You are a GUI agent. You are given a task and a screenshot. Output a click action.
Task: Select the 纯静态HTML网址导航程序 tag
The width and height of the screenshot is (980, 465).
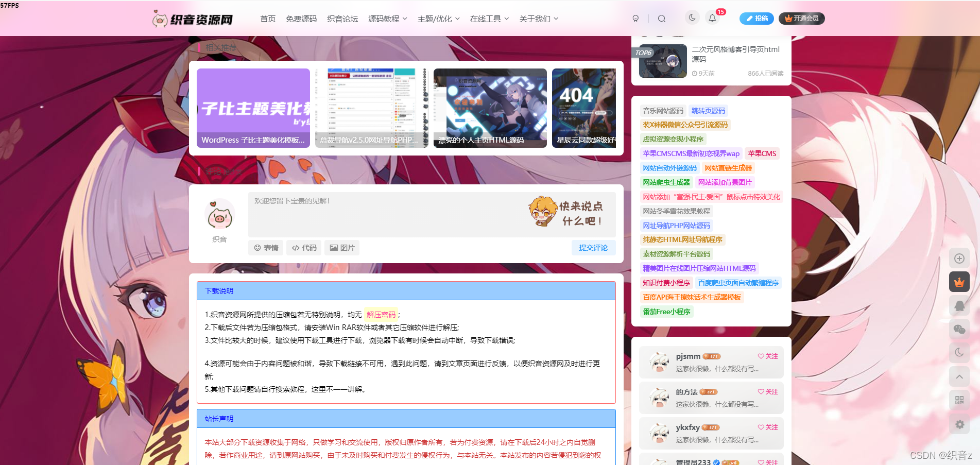coord(682,239)
